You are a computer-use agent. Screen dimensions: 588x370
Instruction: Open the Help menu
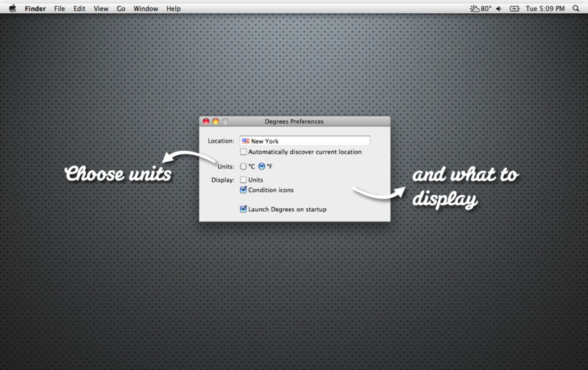(173, 8)
